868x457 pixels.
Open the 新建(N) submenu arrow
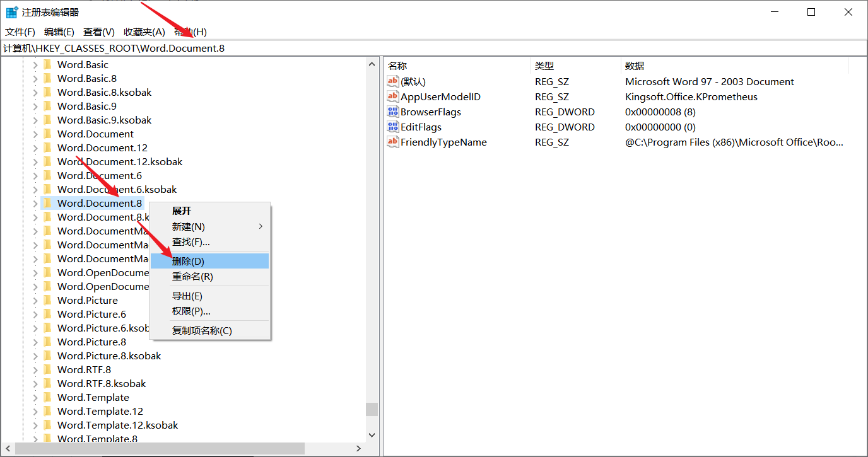click(x=261, y=226)
